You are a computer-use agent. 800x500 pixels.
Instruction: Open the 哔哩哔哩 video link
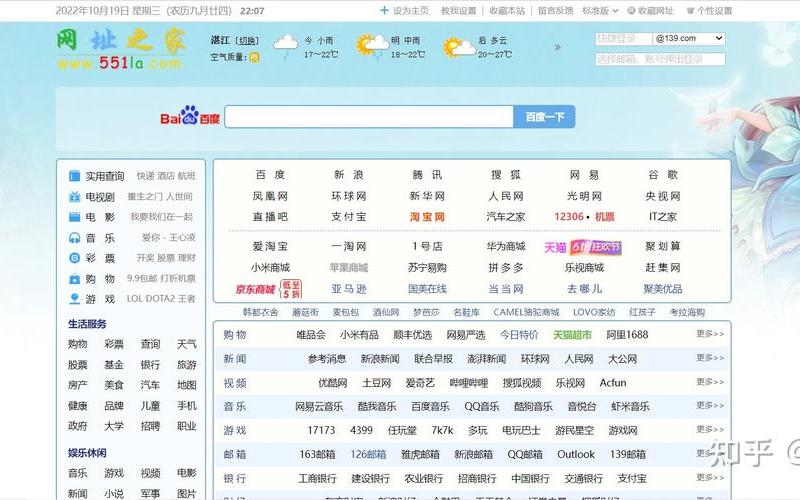point(469,383)
